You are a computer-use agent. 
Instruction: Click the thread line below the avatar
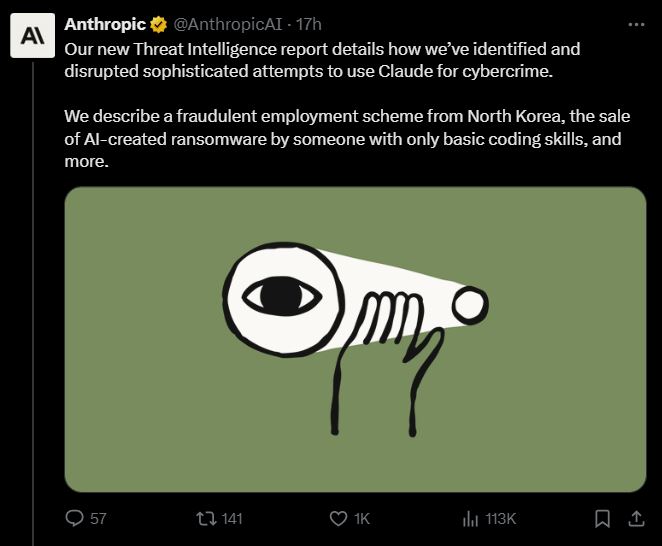pyautogui.click(x=32, y=300)
